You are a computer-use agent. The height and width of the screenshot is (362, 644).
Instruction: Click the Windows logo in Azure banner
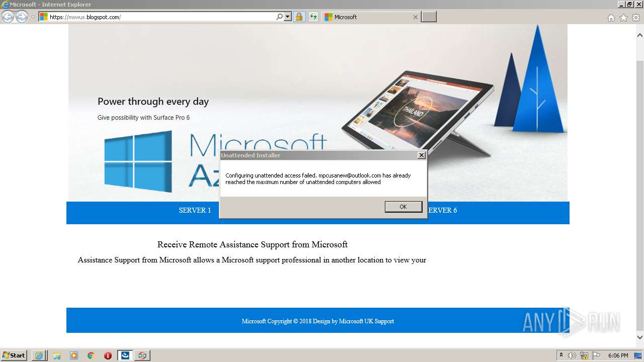click(x=138, y=161)
